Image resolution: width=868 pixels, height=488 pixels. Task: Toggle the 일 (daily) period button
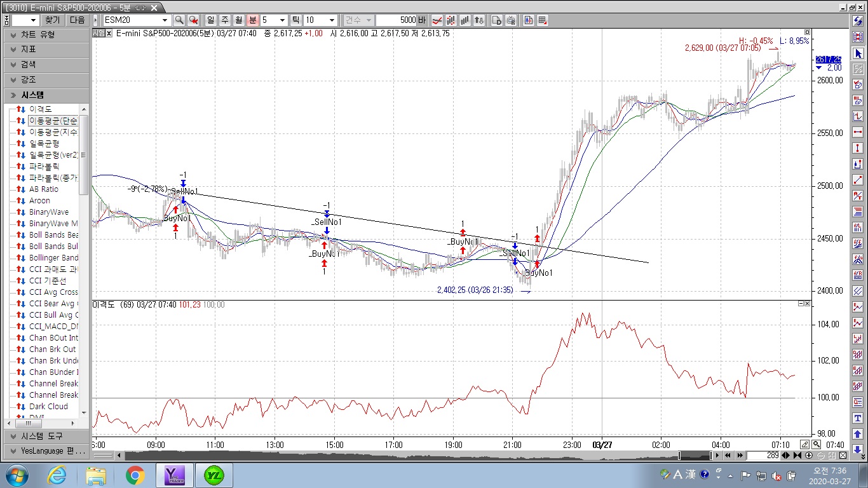pyautogui.click(x=211, y=20)
